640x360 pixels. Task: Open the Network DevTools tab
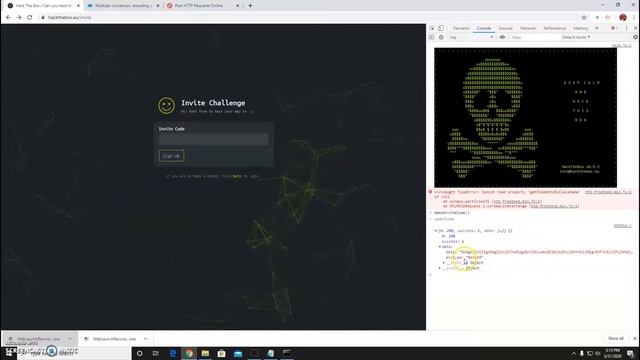pos(528,28)
